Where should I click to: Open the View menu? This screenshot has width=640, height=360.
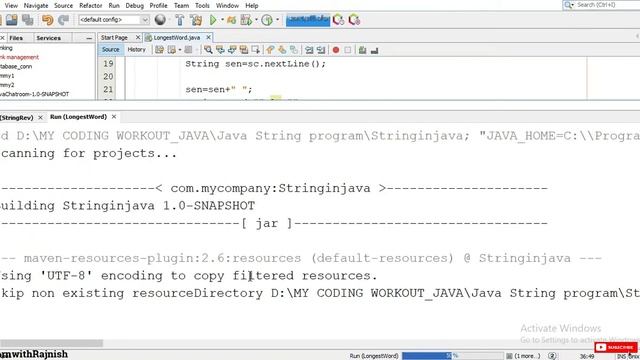click(11, 6)
